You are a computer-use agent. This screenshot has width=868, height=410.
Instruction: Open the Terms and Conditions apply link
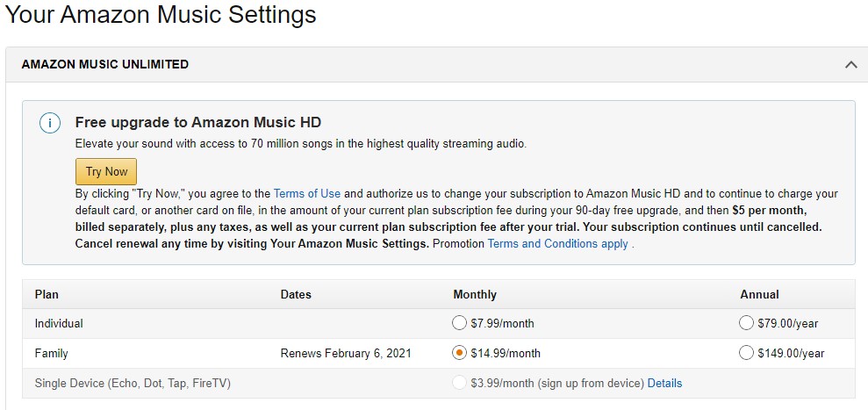click(x=557, y=243)
